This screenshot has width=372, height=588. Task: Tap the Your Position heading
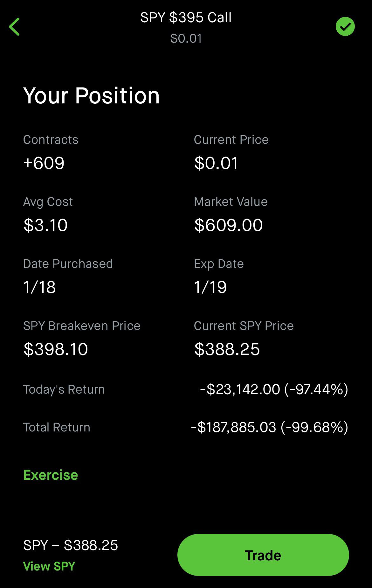(x=91, y=95)
